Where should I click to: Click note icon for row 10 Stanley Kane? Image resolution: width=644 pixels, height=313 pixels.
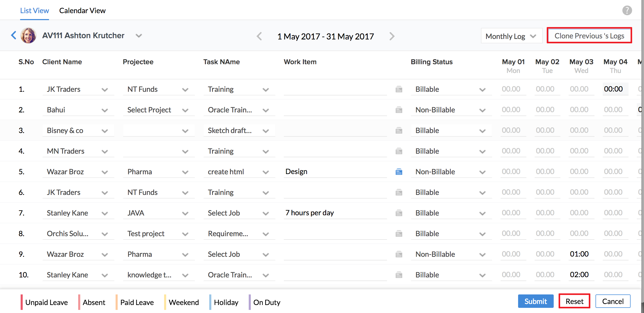[399, 275]
